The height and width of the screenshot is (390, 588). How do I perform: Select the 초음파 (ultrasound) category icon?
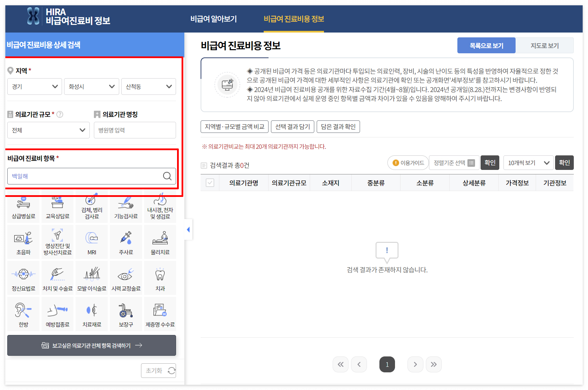[23, 242]
